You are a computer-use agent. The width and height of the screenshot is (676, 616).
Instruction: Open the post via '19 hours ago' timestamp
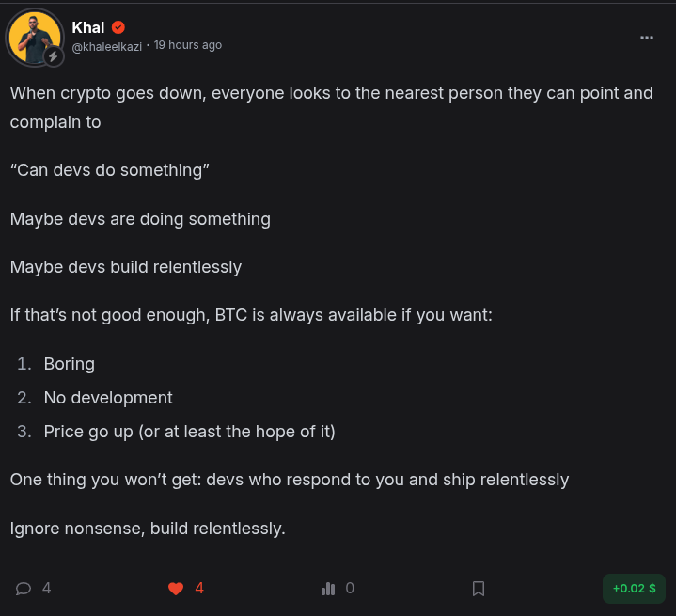point(187,45)
